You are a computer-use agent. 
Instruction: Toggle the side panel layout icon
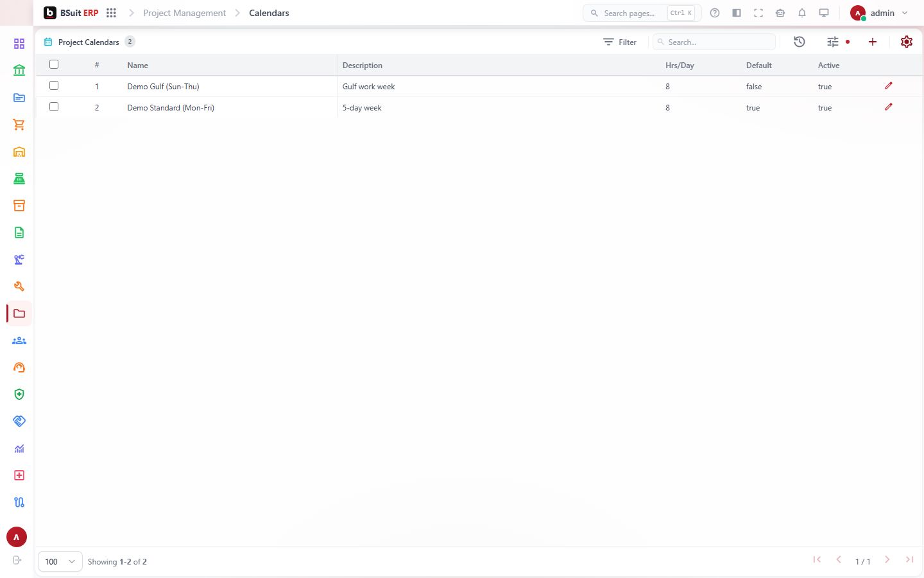pyautogui.click(x=737, y=13)
